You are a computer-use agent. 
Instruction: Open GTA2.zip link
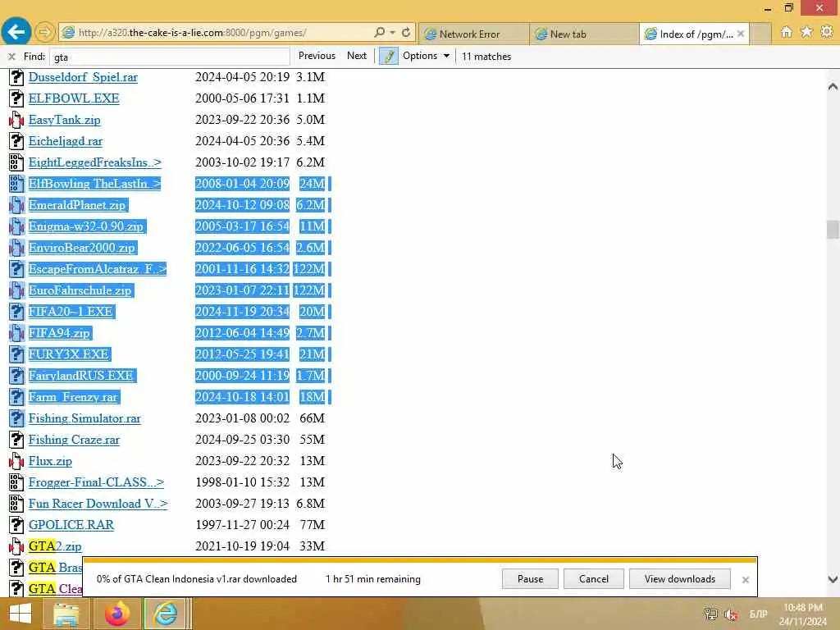(55, 546)
